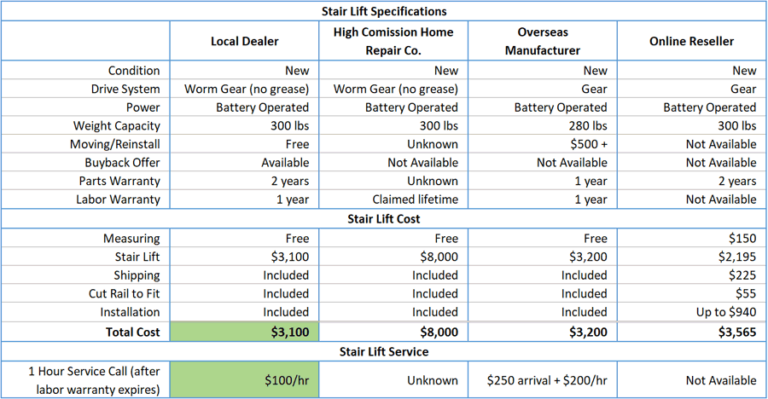Viewport: 768px width, 399px height.
Task: Select the 'Weight Capacity' row label
Action: pyautogui.click(x=117, y=126)
